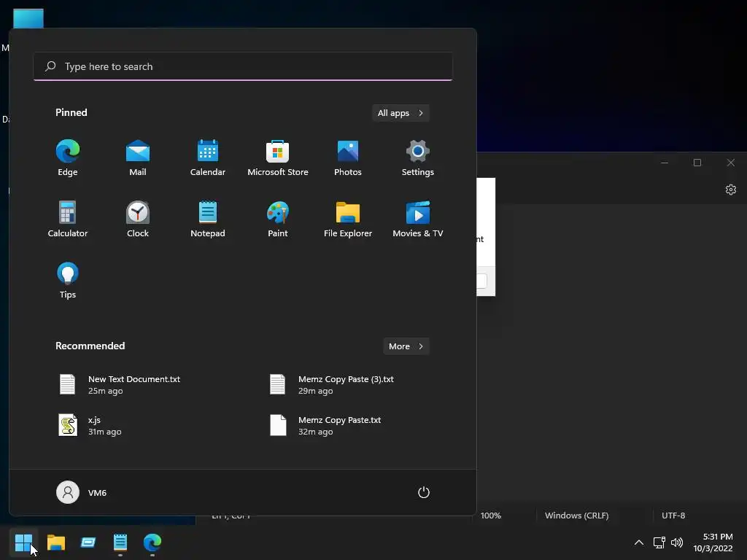Click the 100% zoom status in Notepad

491,516
